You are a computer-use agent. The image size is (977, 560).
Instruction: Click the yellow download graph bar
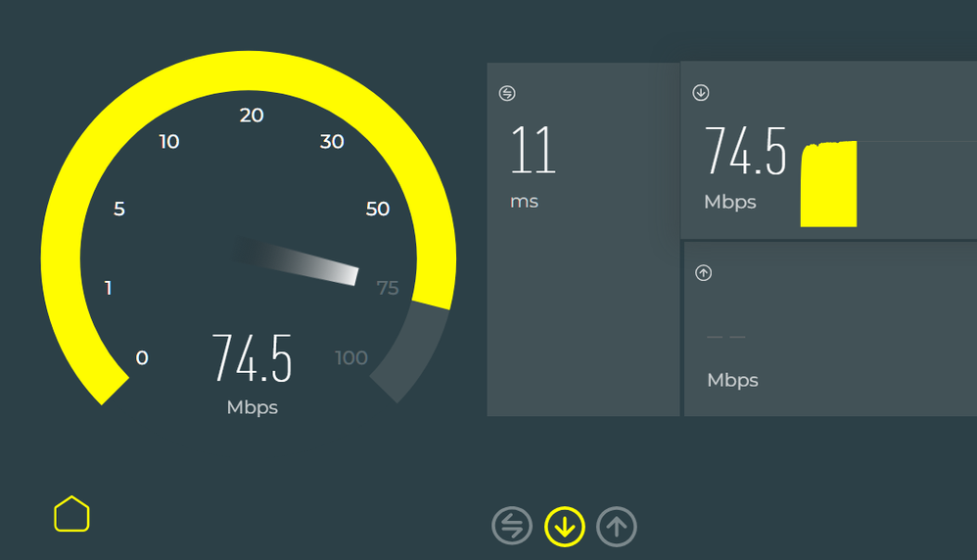828,184
